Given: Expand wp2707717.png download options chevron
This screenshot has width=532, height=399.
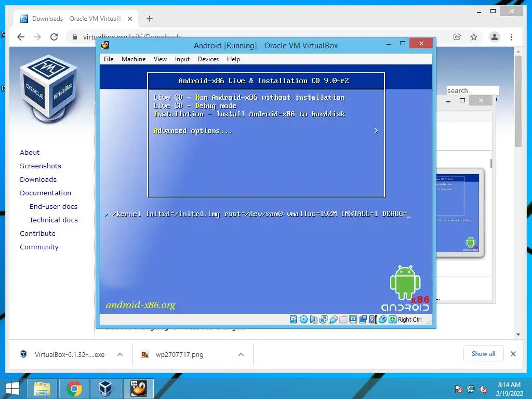Looking at the screenshot, I should click(x=241, y=354).
